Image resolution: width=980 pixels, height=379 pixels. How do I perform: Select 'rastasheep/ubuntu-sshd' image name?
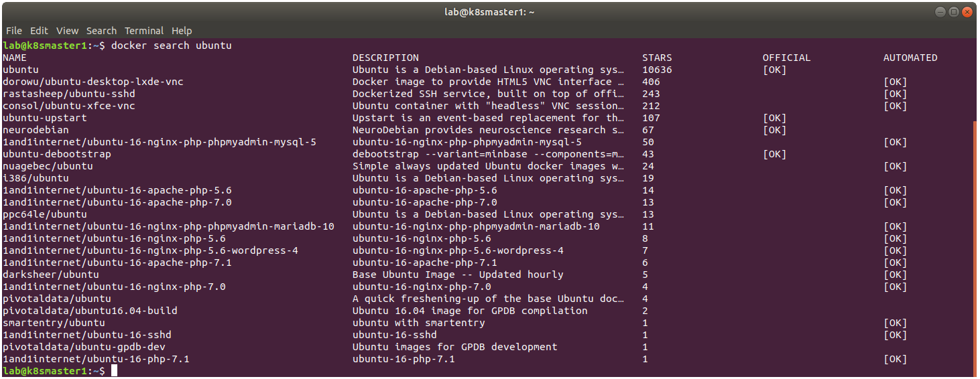(x=69, y=94)
